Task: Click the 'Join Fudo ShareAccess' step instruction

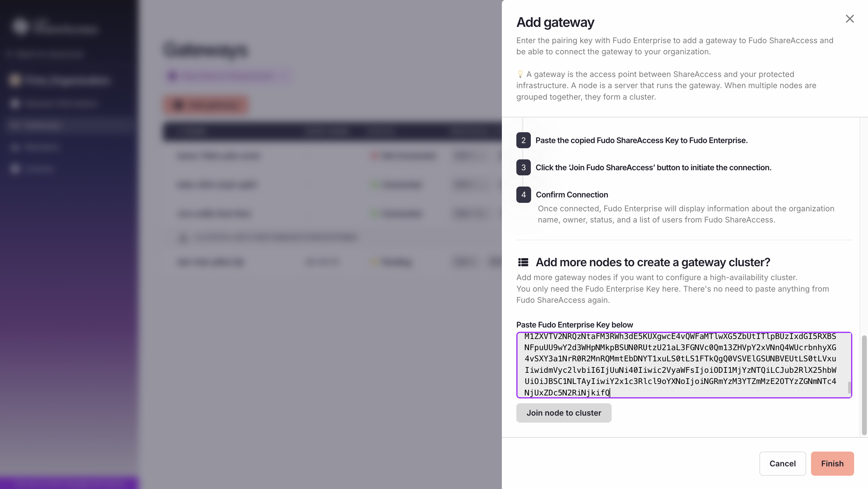Action: click(653, 168)
